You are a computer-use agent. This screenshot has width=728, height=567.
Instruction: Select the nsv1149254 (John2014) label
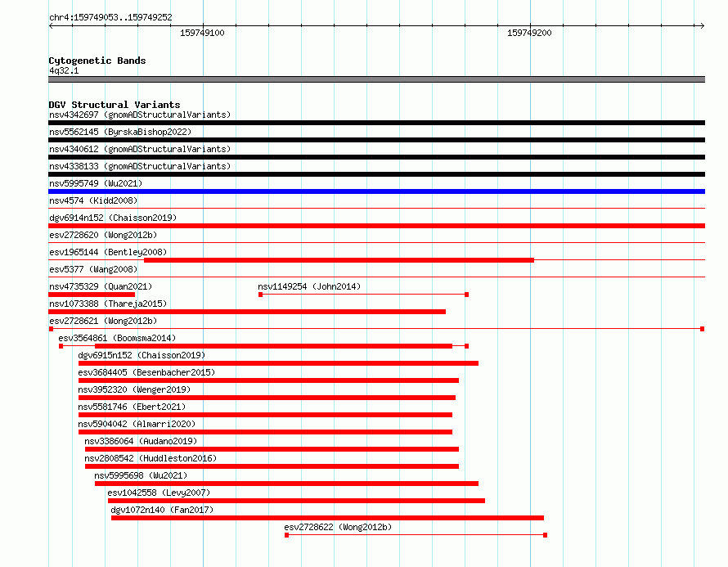coord(309,286)
